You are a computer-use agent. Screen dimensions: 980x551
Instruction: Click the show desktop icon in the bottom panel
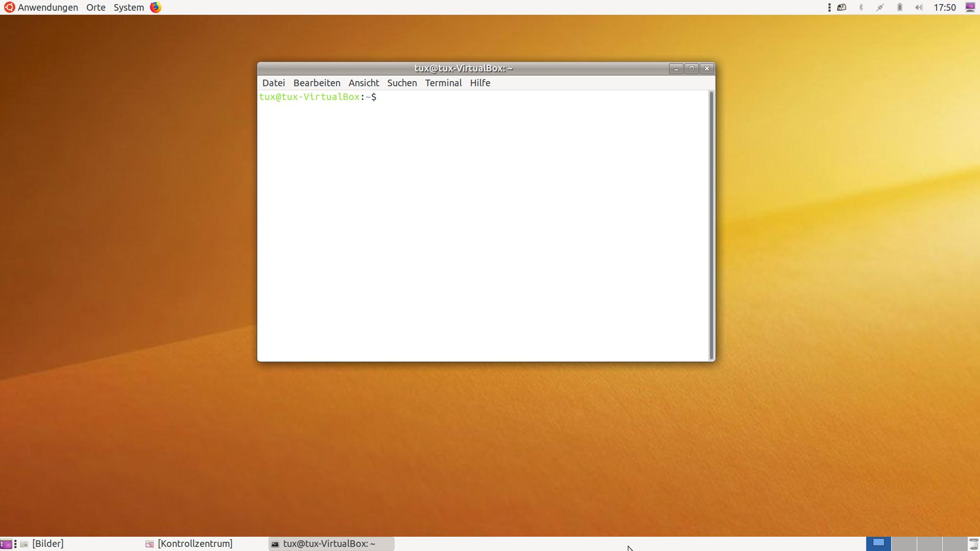pyautogui.click(x=6, y=544)
